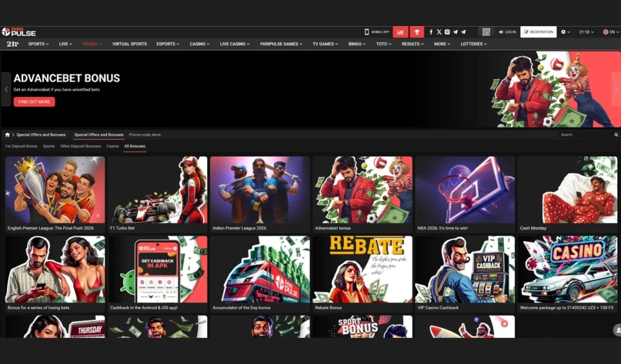Open the support chat bubble icon
The height and width of the screenshot is (364, 621).
617,329
